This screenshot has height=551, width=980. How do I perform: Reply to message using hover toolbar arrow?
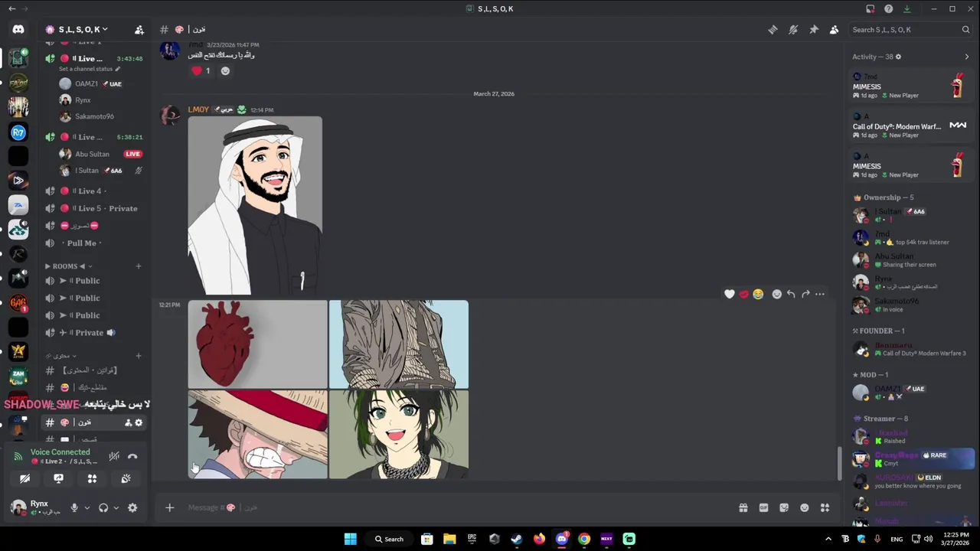click(x=791, y=294)
